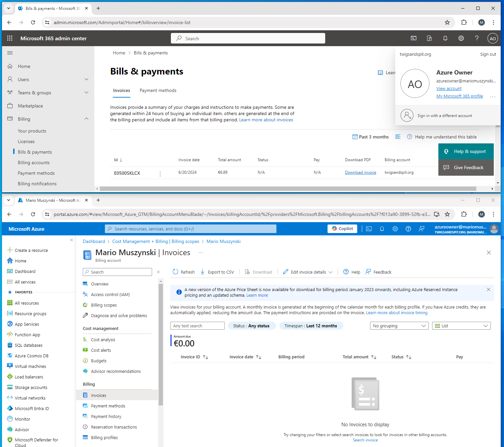The height and width of the screenshot is (447, 504).
Task: Open Payment history in Azure billing menu
Action: pyautogui.click(x=106, y=416)
